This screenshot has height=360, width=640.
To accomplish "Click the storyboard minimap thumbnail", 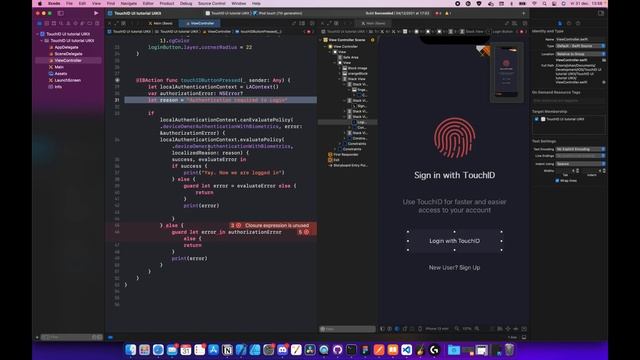I will coord(506,72).
